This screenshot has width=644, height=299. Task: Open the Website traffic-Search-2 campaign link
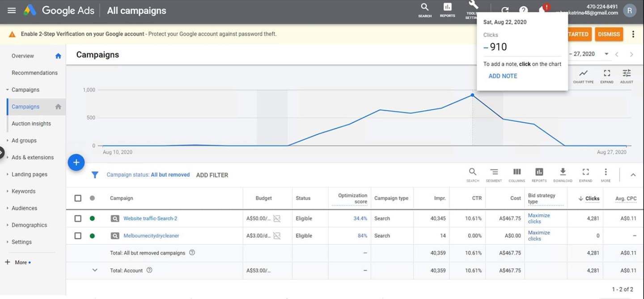coord(150,218)
